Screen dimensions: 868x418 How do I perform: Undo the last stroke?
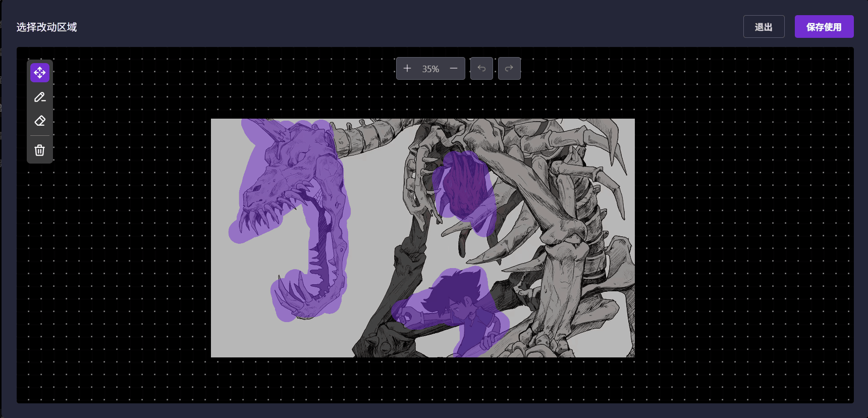481,68
